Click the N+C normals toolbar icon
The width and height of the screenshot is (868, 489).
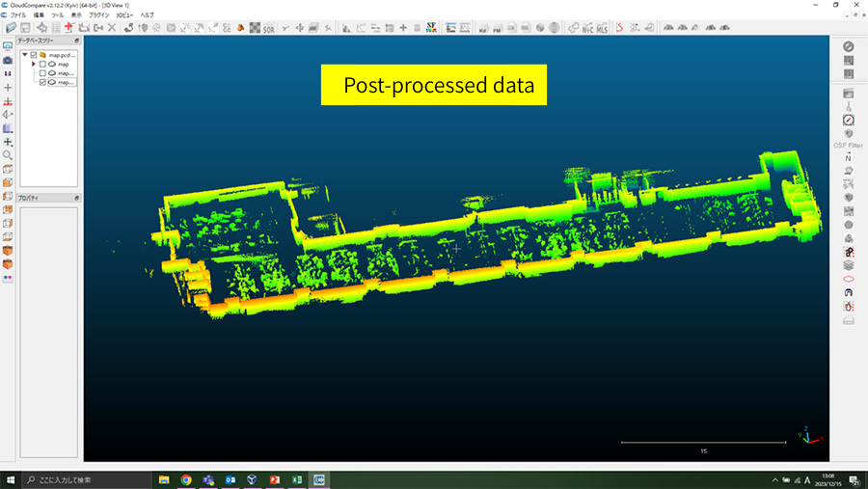(x=587, y=28)
